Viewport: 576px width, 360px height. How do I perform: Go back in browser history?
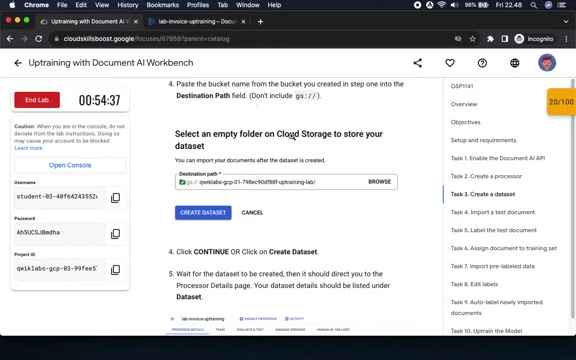(10, 39)
